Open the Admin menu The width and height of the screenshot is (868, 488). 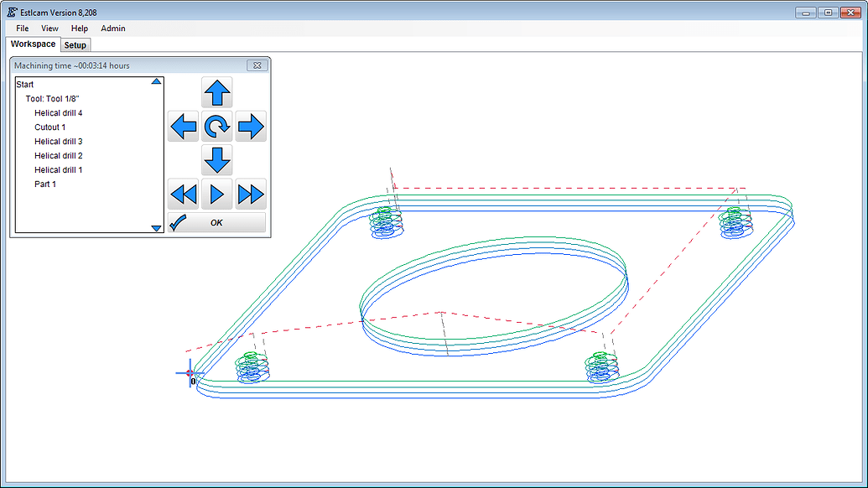click(112, 28)
